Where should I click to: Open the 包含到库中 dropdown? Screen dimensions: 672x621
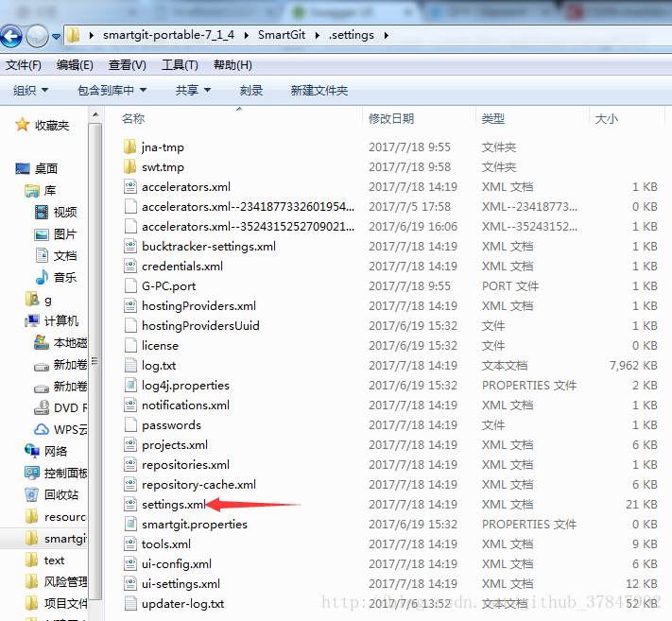pyautogui.click(x=112, y=91)
